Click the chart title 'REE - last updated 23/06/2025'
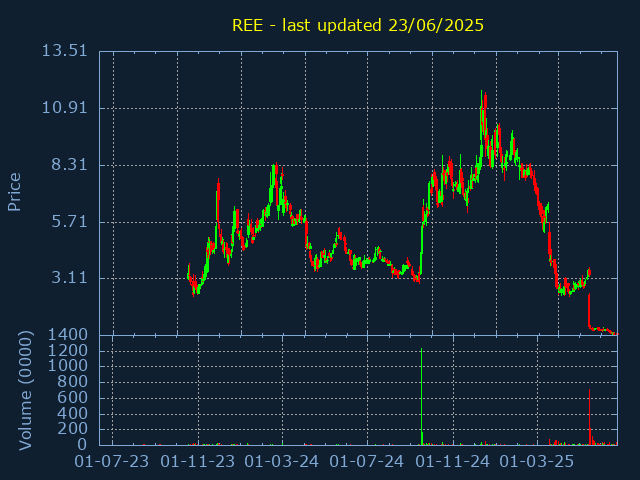640x480 pixels. (x=358, y=25)
